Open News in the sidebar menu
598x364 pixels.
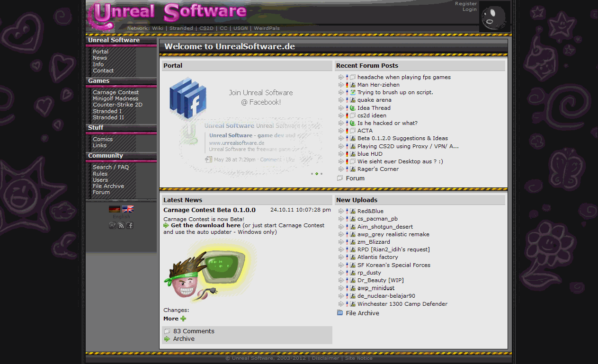coord(100,58)
